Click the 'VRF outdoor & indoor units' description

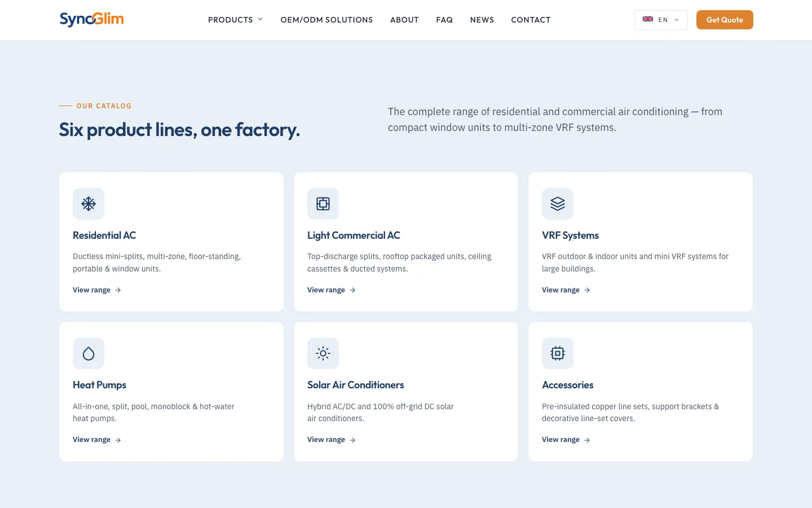635,262
